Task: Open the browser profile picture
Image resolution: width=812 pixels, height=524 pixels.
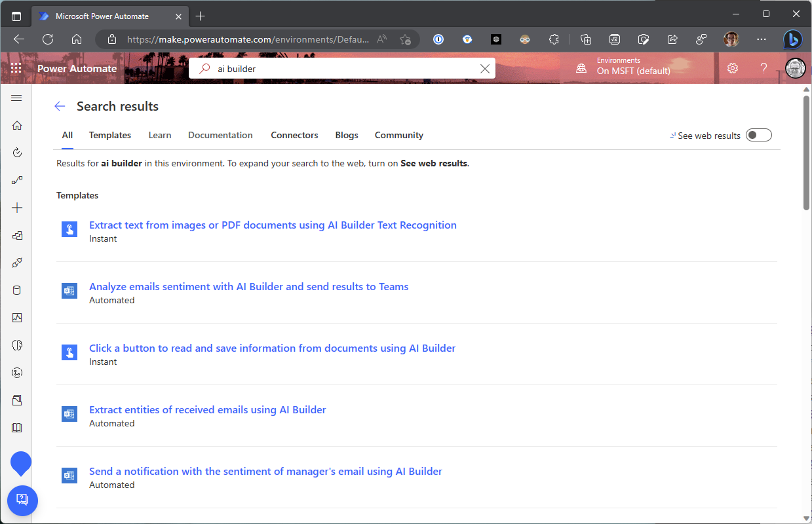Action: 731,39
